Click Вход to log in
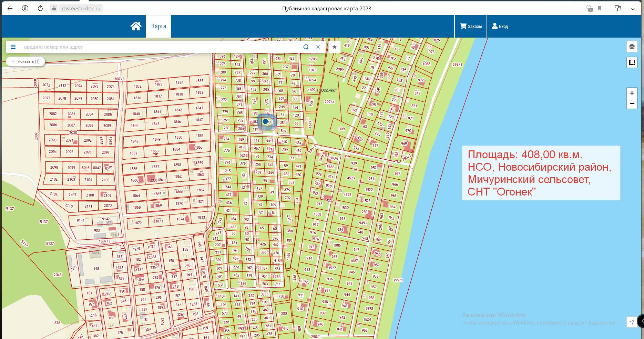This screenshot has height=339, width=644. (x=500, y=26)
